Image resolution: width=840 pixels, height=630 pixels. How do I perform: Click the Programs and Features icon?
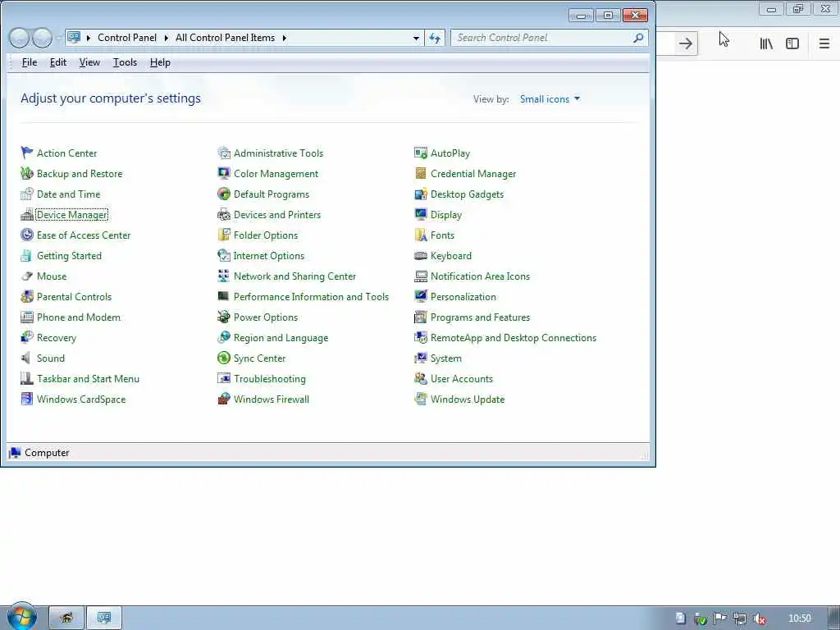pos(421,317)
